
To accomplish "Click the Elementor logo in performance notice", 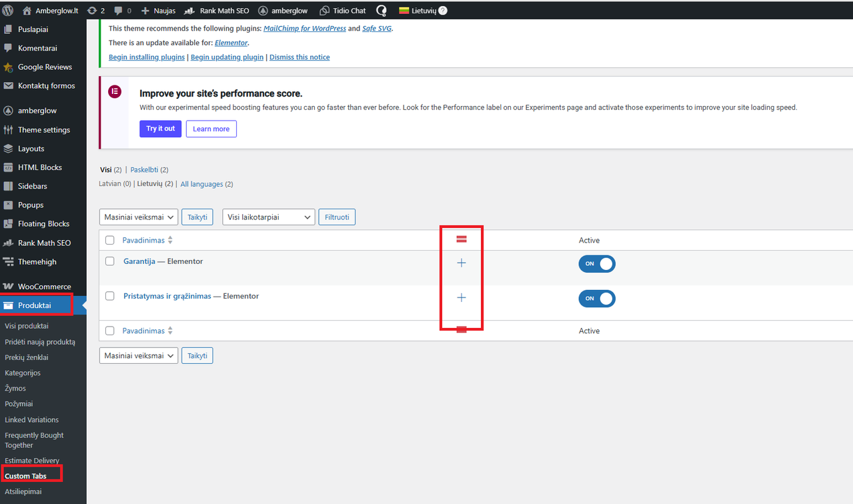I will click(x=115, y=92).
